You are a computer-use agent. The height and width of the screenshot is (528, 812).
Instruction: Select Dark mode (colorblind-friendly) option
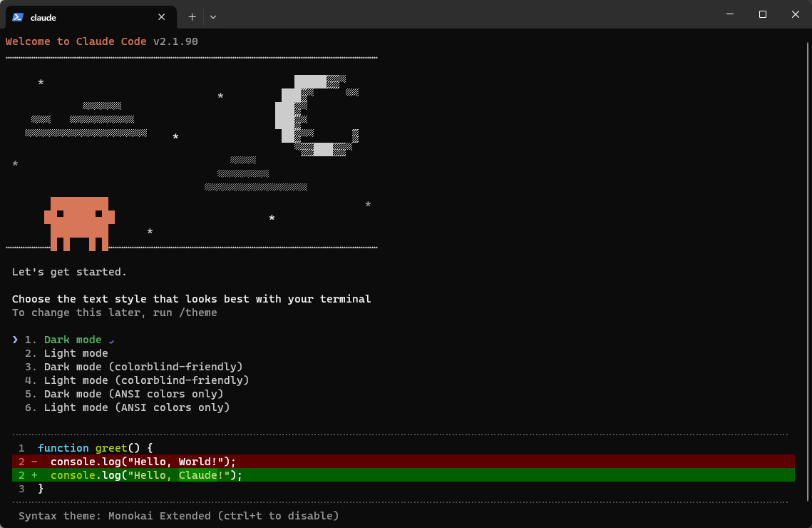point(143,367)
